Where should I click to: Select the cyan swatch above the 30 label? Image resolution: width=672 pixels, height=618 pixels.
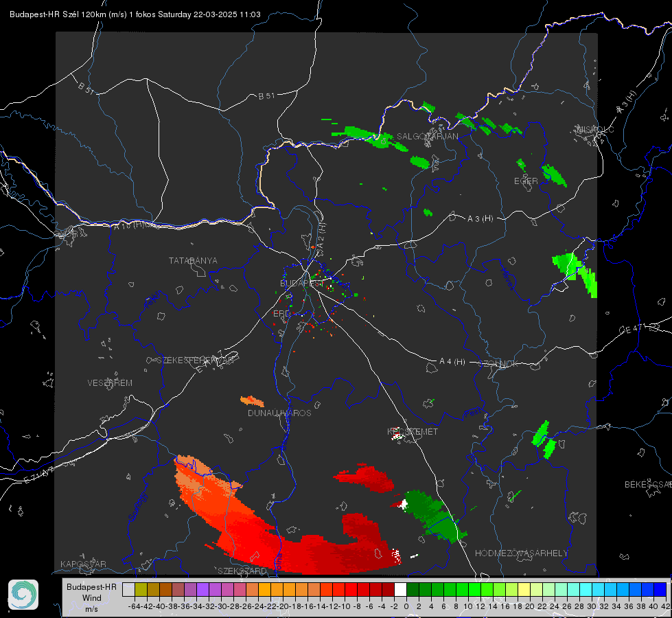pos(586,589)
